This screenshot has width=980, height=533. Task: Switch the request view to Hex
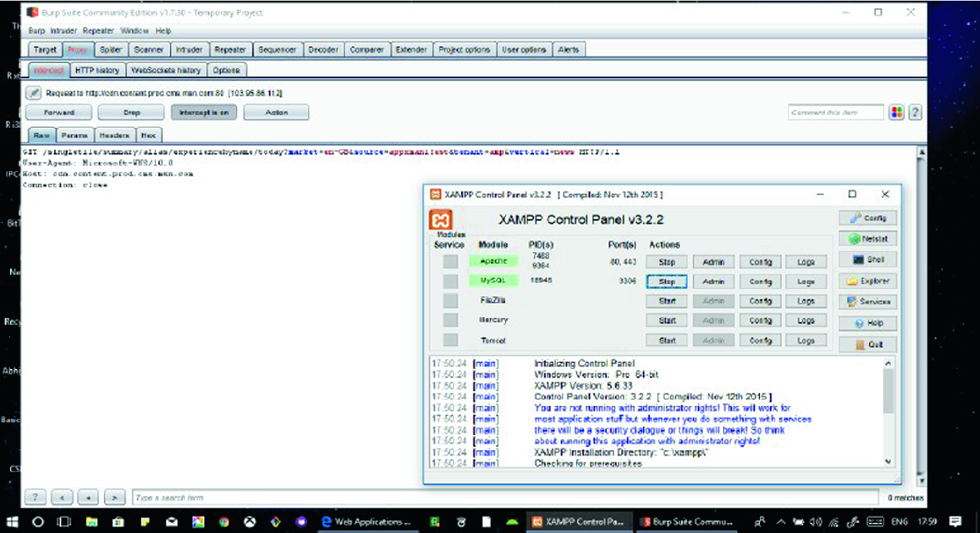pyautogui.click(x=148, y=135)
